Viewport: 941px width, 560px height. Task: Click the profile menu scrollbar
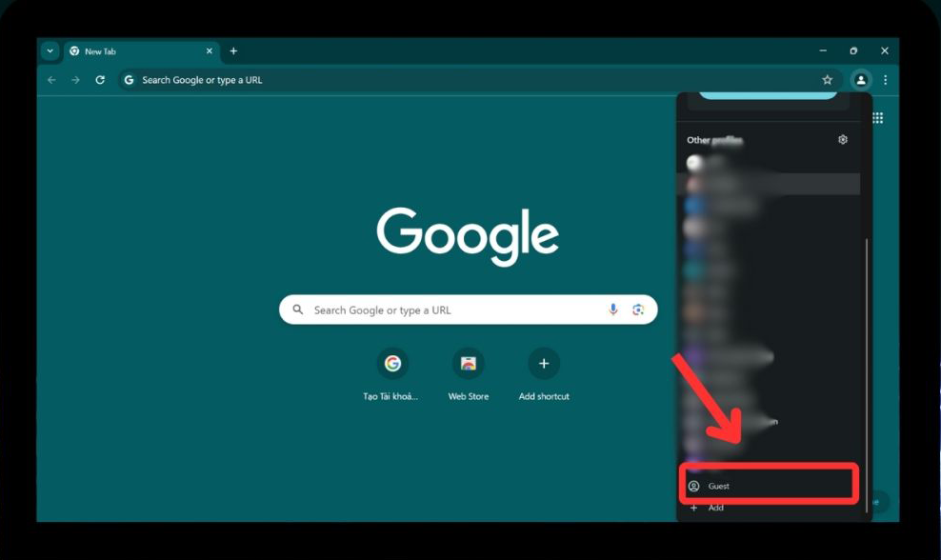pos(867,375)
